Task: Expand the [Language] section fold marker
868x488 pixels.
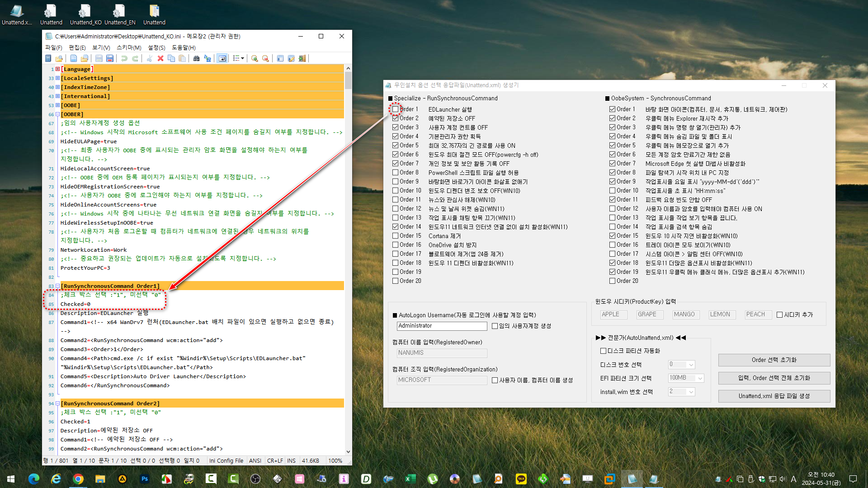Action: pyautogui.click(x=57, y=69)
